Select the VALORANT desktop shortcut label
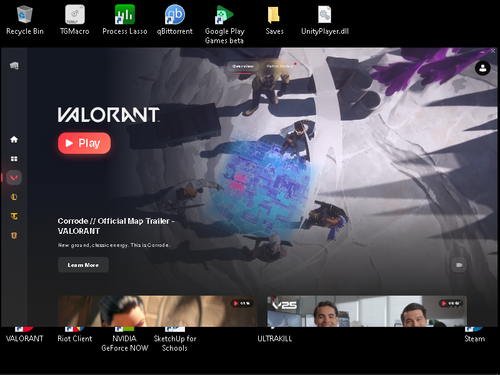 25,339
